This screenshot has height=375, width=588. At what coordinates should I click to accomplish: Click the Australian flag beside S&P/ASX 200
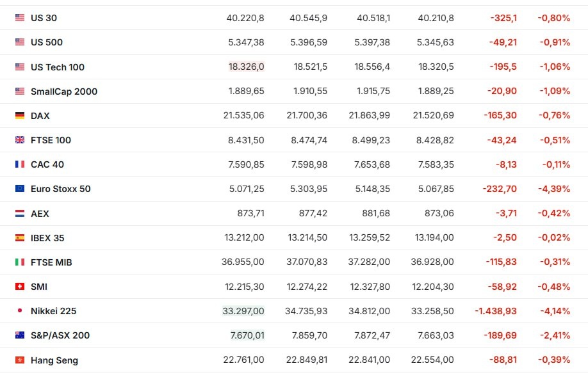pyautogui.click(x=20, y=335)
